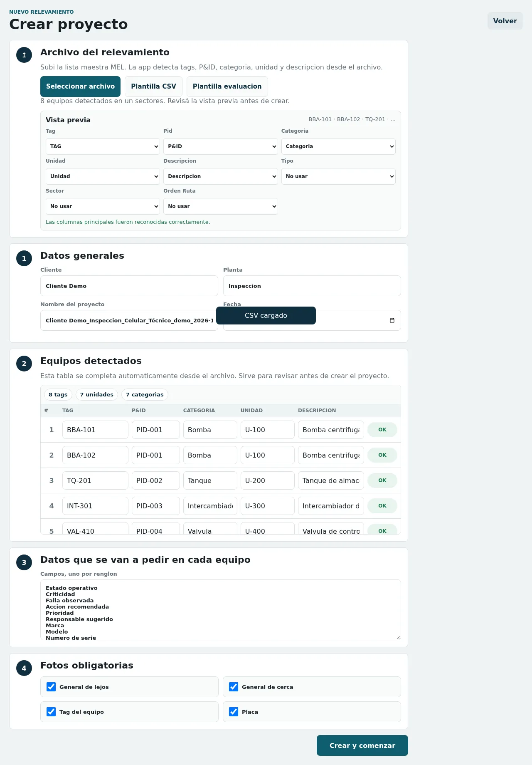
Task: Download the Plantilla CSV template
Action: pos(153,87)
